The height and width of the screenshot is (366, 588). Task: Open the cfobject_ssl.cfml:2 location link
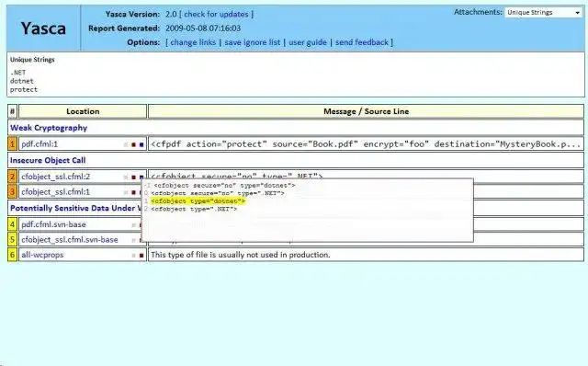55,177
